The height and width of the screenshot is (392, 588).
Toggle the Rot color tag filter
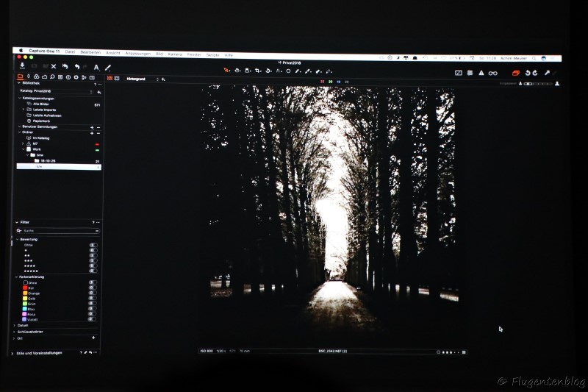(x=93, y=288)
